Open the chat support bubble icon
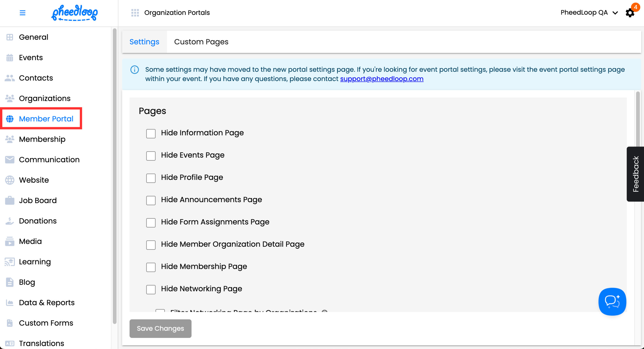 pyautogui.click(x=612, y=302)
